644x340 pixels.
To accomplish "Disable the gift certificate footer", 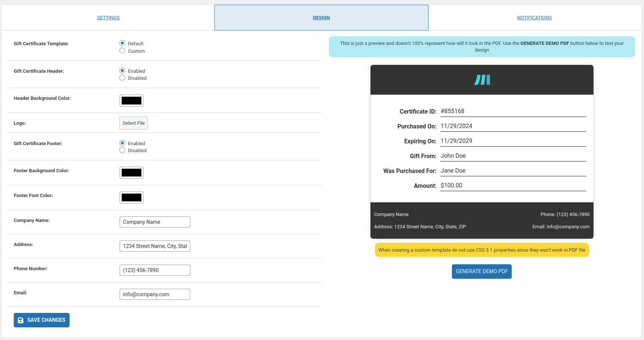I will (x=122, y=150).
